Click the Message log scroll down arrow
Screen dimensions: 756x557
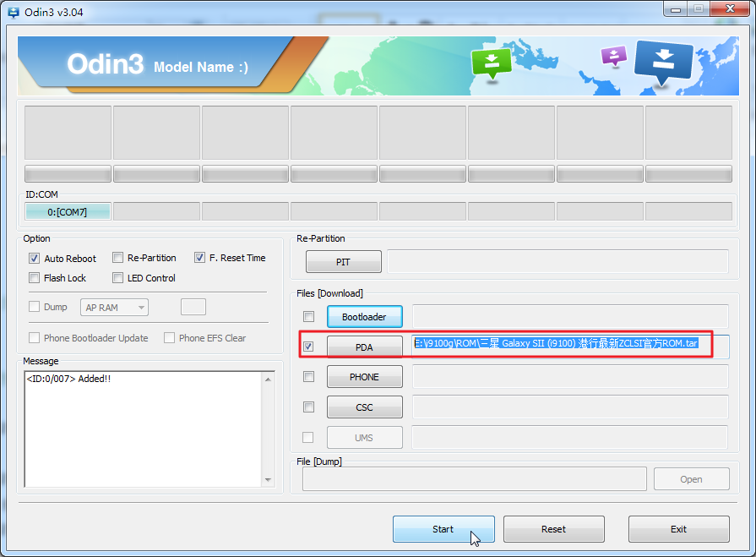tap(268, 480)
